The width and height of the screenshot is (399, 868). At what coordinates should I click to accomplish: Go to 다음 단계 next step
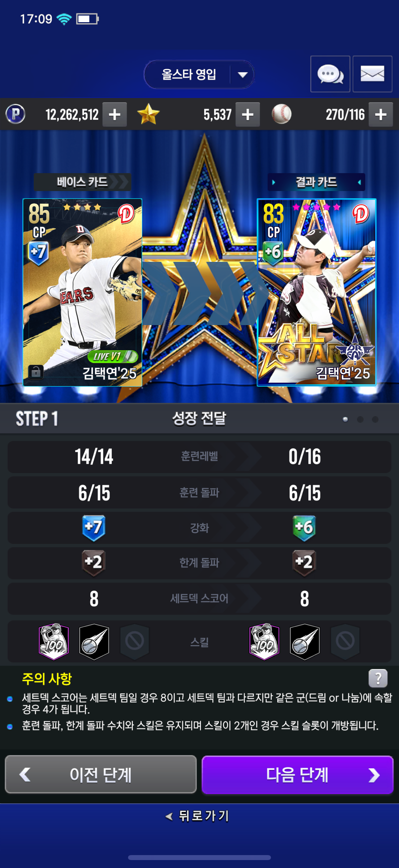coord(297,774)
